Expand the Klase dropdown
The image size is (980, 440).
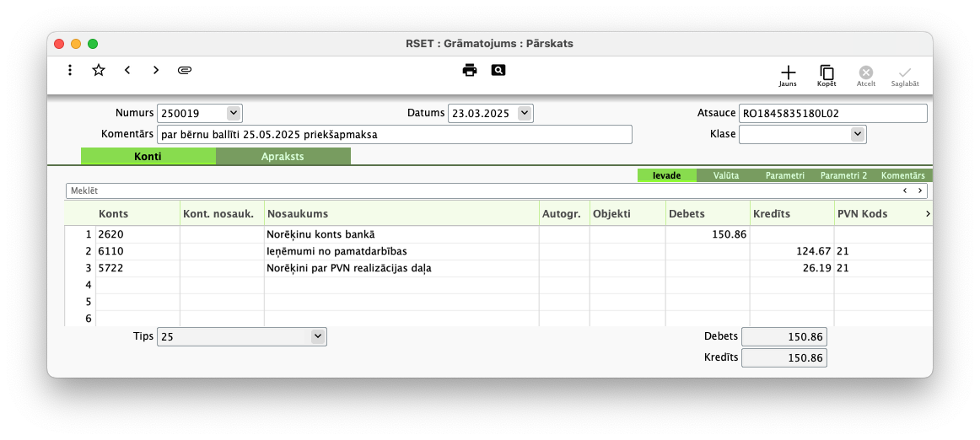click(x=858, y=134)
